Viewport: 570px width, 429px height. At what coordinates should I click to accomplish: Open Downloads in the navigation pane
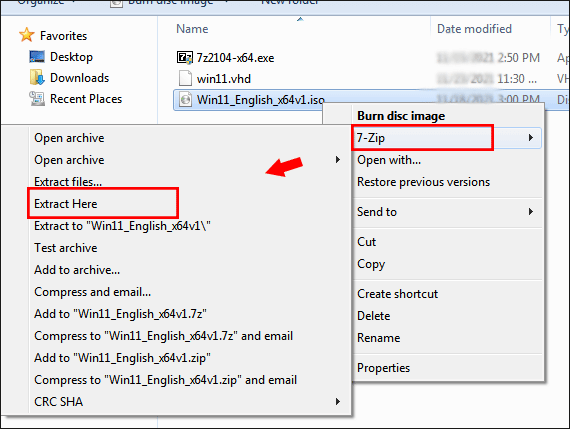point(79,78)
